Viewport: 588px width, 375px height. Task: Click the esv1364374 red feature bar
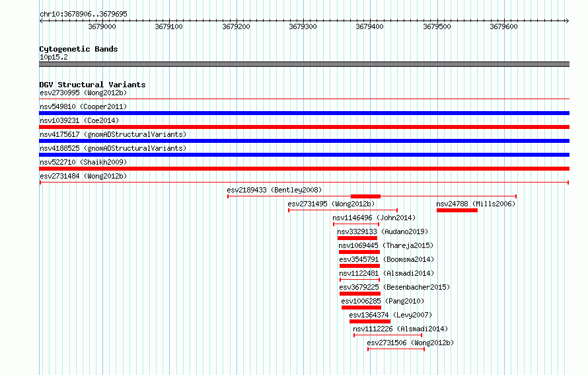[370, 321]
